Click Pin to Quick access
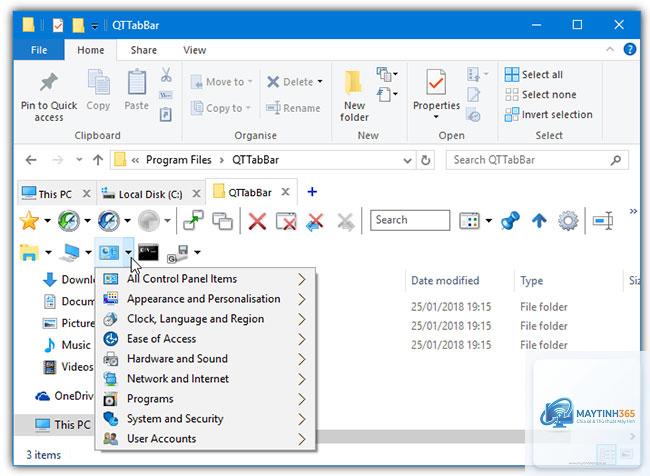Viewport: 650px width, 476px height. (49, 97)
